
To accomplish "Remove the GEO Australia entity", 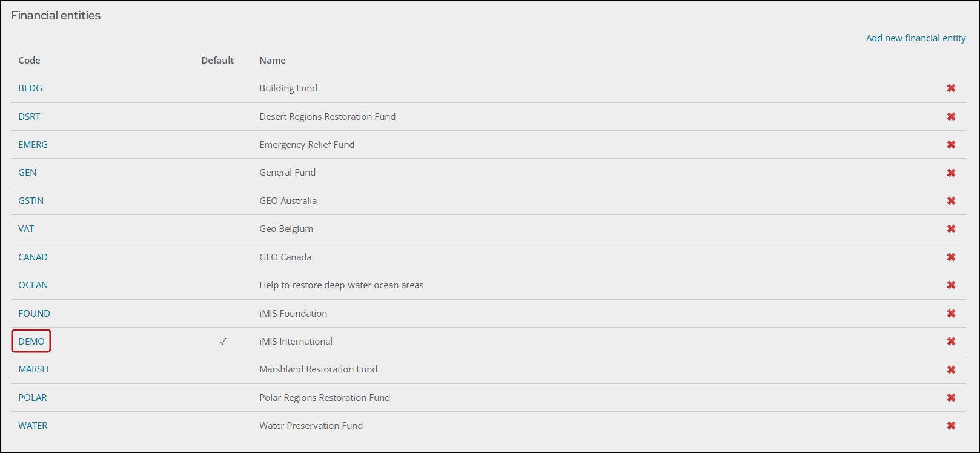I will click(951, 201).
